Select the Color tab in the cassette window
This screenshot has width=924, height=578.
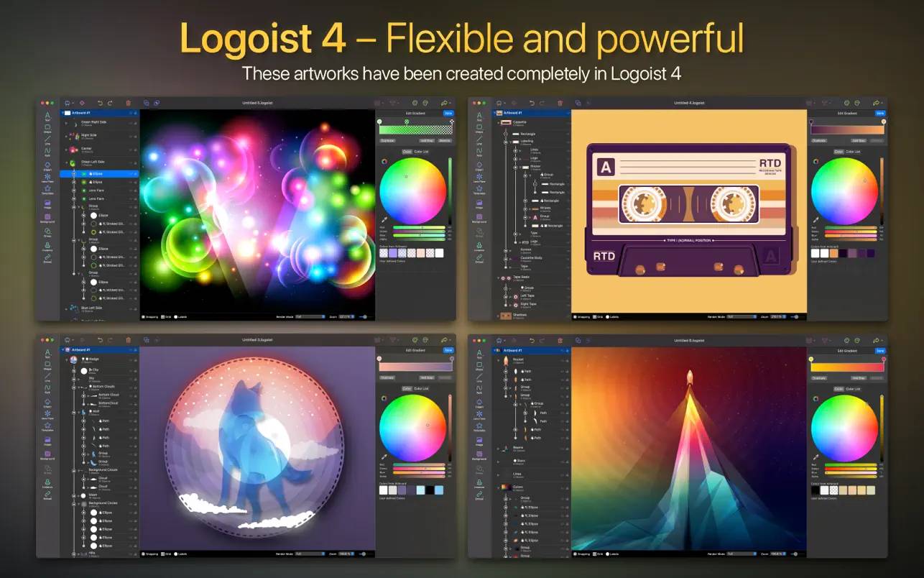[x=838, y=152]
